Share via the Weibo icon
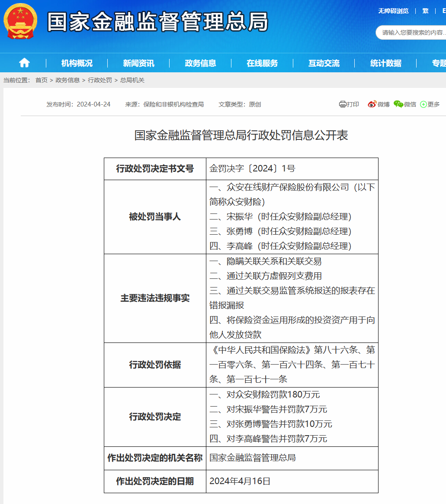Viewport: 446px width, 504px height. point(372,104)
